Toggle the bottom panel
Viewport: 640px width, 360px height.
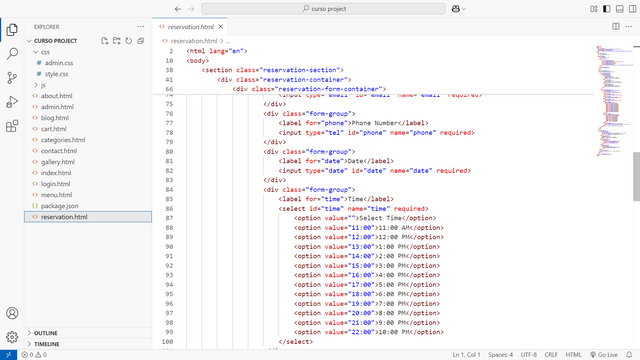620,9
